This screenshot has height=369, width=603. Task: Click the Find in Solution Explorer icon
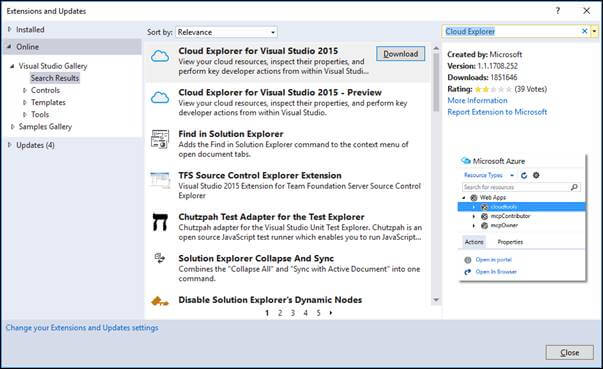[x=160, y=139]
